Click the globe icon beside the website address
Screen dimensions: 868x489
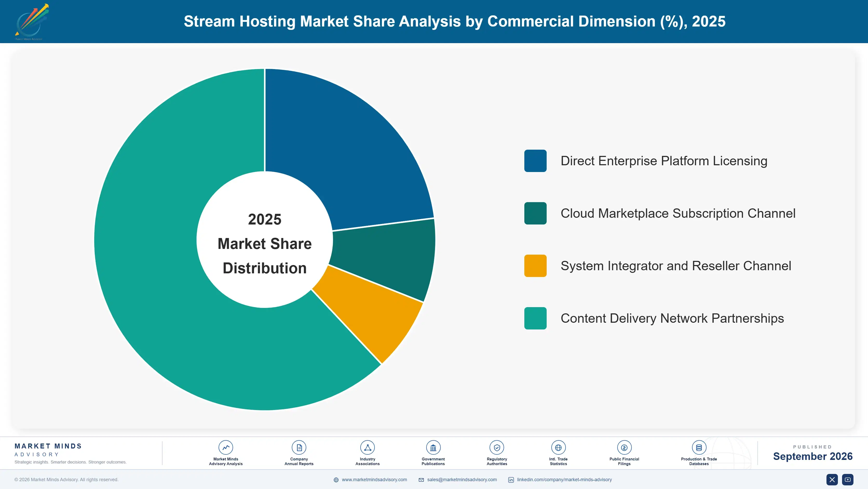tap(336, 480)
